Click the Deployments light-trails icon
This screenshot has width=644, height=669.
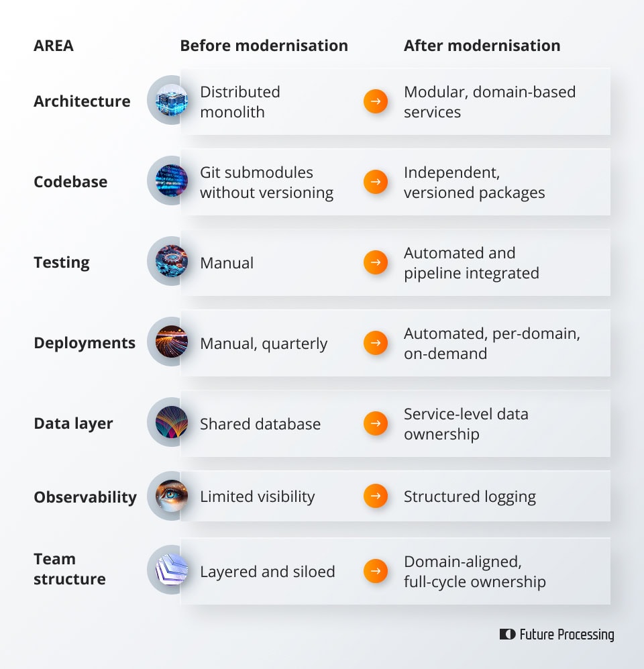tap(171, 342)
